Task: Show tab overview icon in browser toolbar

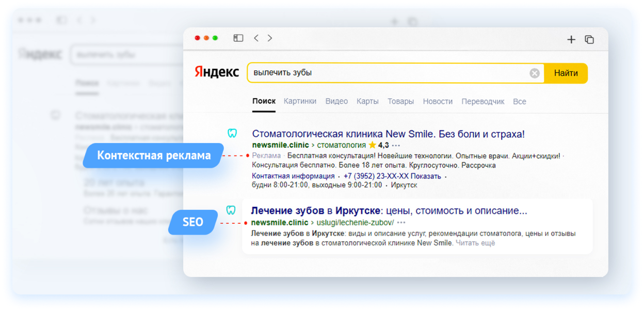Action: 589,40
